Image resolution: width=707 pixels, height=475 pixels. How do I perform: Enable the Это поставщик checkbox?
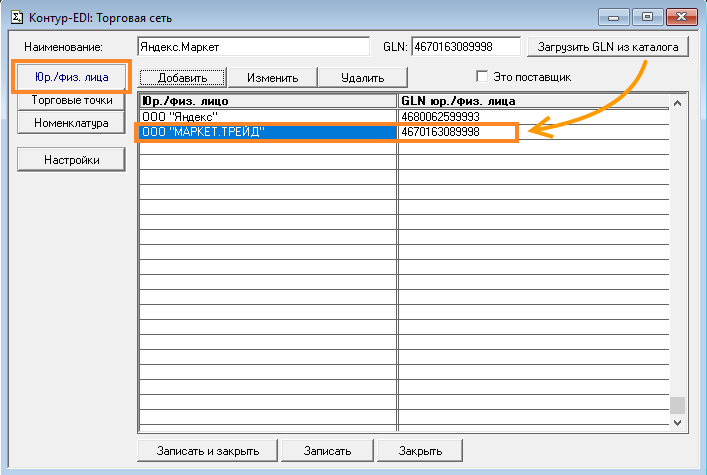(x=482, y=76)
